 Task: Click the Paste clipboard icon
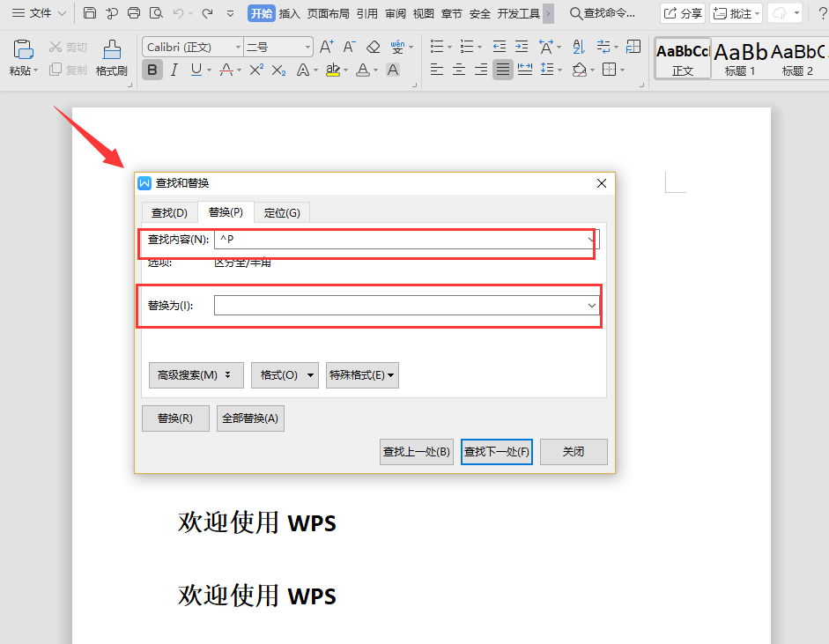23,49
